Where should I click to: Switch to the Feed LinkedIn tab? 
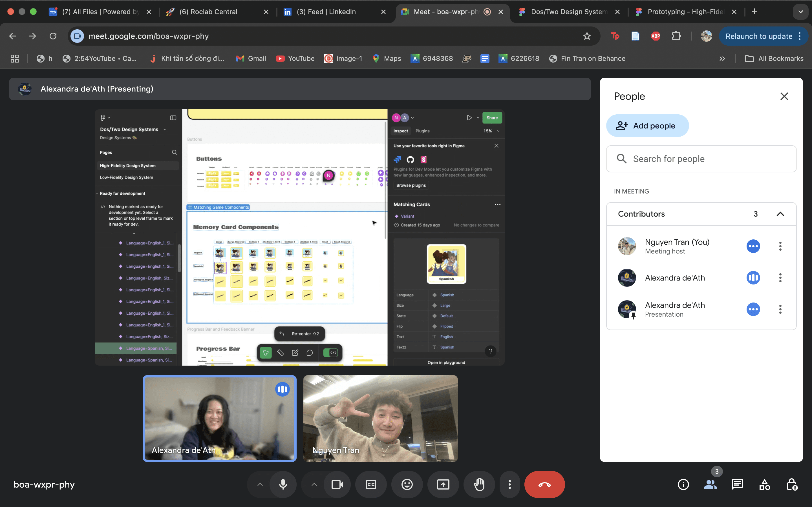[x=326, y=12]
